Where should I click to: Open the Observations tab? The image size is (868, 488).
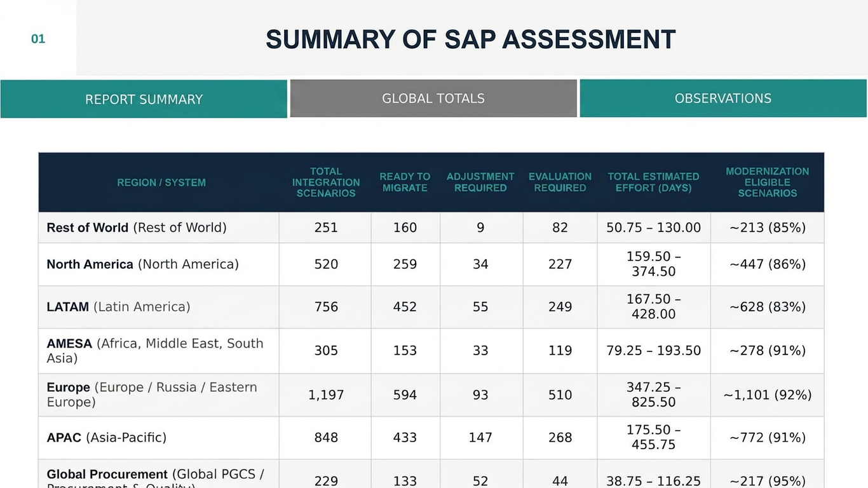(723, 98)
